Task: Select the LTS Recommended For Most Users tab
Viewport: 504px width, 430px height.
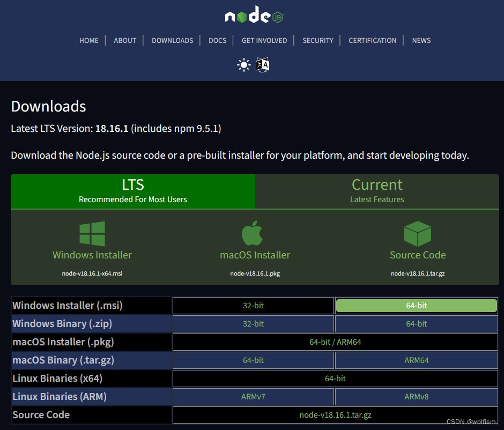Action: [133, 191]
